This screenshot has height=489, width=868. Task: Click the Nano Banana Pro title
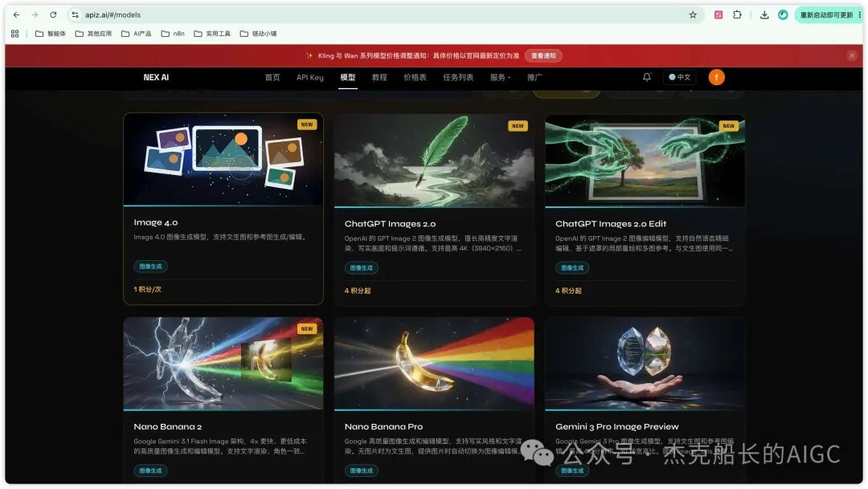tap(383, 426)
